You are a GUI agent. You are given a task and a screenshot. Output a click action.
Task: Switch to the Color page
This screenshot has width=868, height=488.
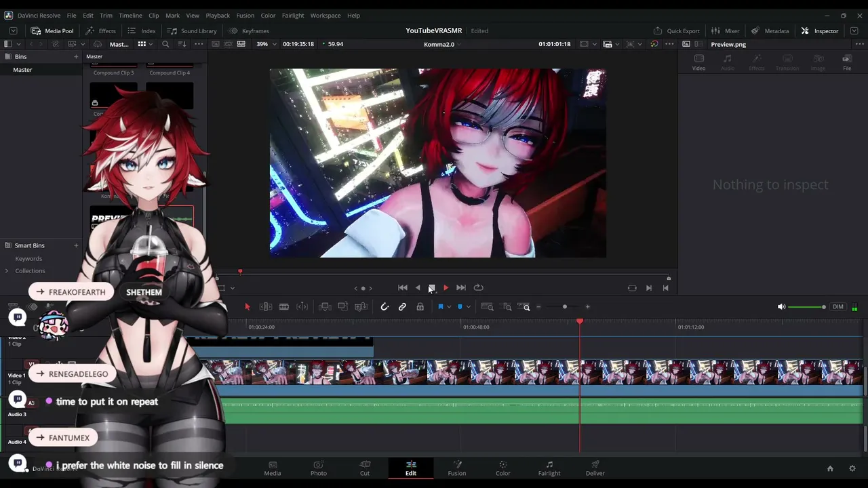tap(502, 468)
